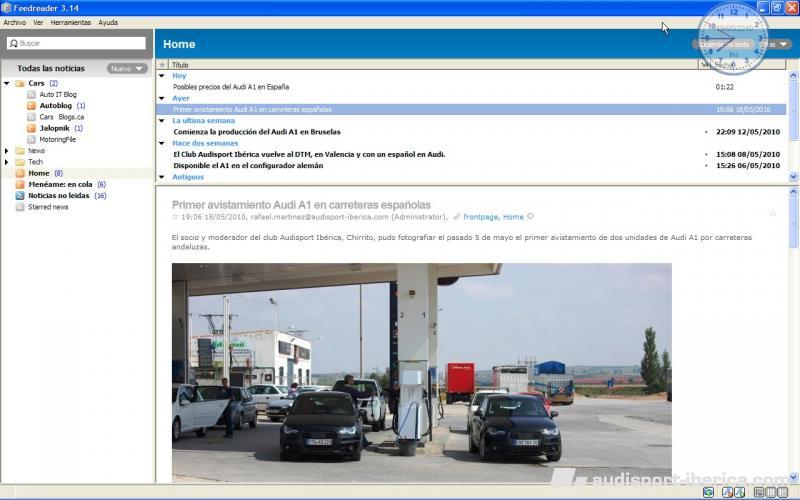Expand the News folder tree
Image resolution: width=800 pixels, height=500 pixels.
tap(7, 151)
